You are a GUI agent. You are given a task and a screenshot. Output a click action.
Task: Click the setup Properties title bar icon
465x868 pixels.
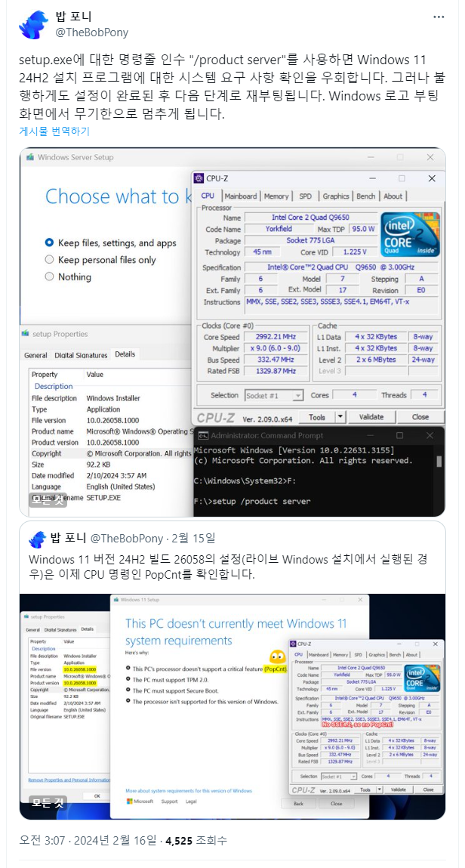tap(26, 334)
